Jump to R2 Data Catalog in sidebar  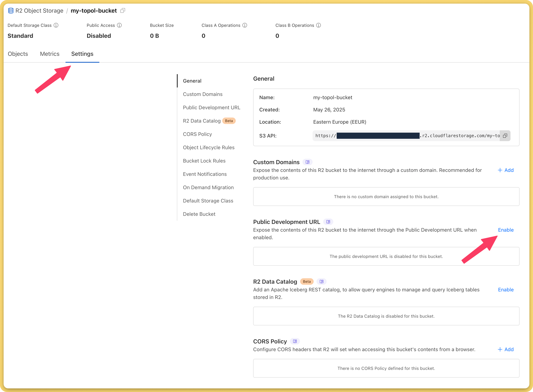(202, 121)
